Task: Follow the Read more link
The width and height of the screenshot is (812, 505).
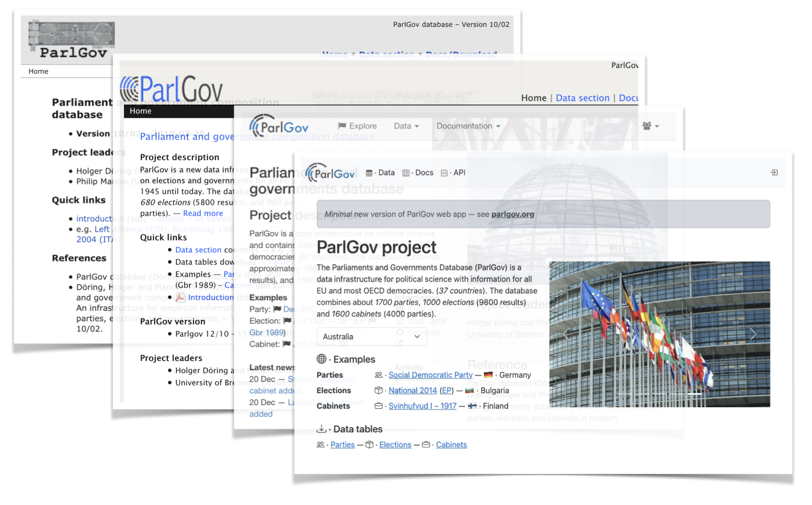Action: 203,213
